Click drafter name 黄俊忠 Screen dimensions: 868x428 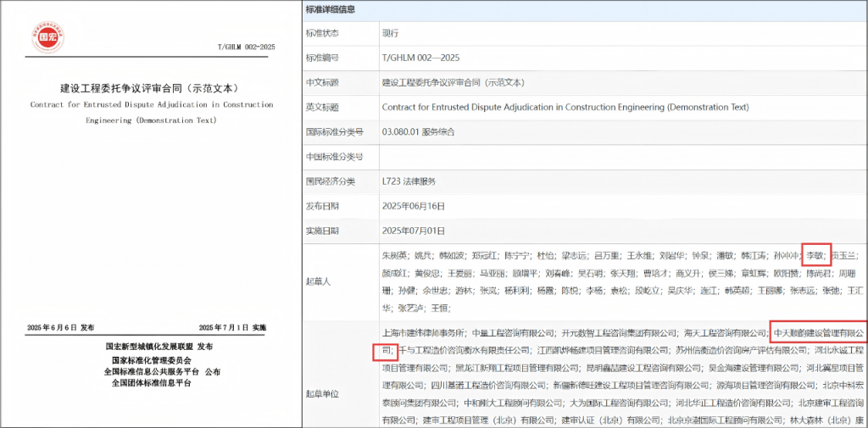pyautogui.click(x=426, y=273)
